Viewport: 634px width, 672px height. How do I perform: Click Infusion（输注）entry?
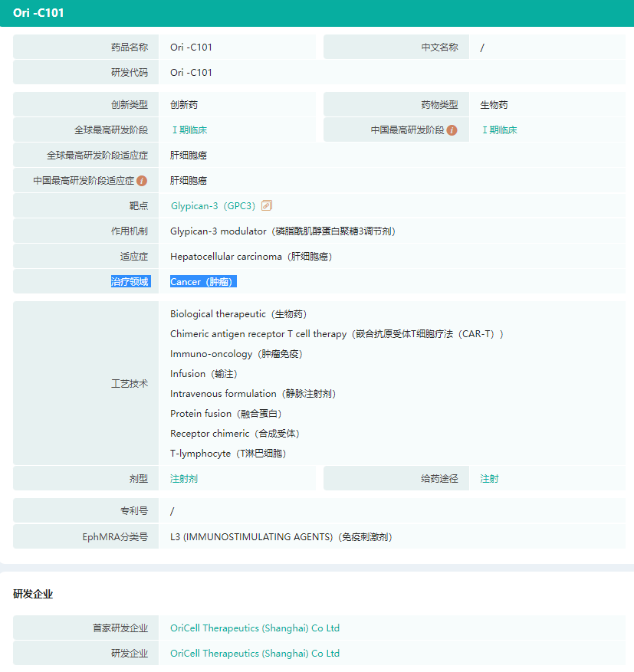coord(204,374)
